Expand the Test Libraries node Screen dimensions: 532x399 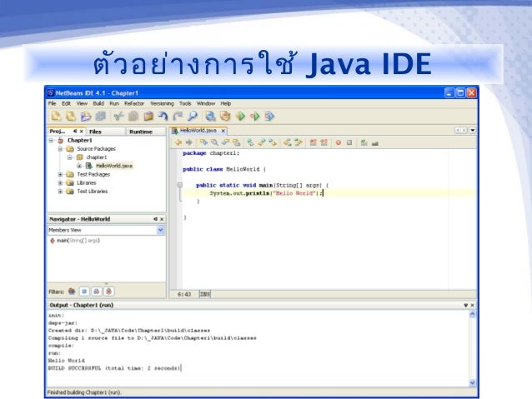[60, 192]
